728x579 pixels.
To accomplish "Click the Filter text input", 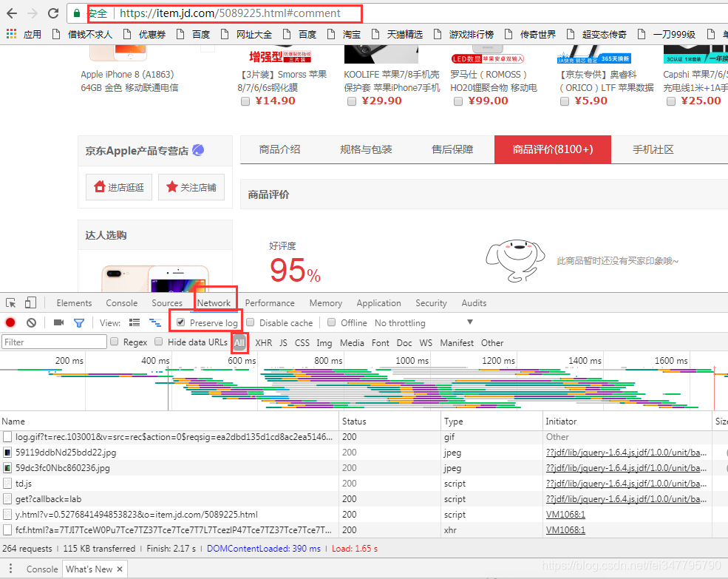I will click(x=54, y=342).
